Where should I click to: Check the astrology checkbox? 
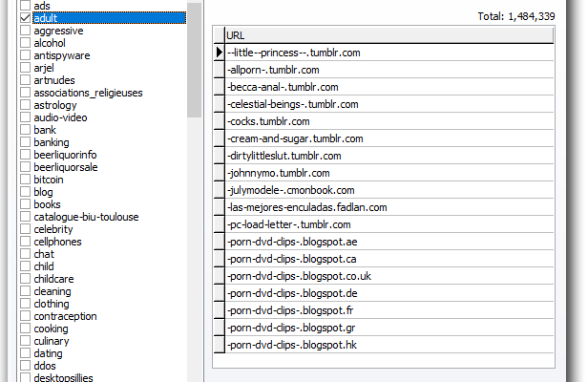coord(25,104)
